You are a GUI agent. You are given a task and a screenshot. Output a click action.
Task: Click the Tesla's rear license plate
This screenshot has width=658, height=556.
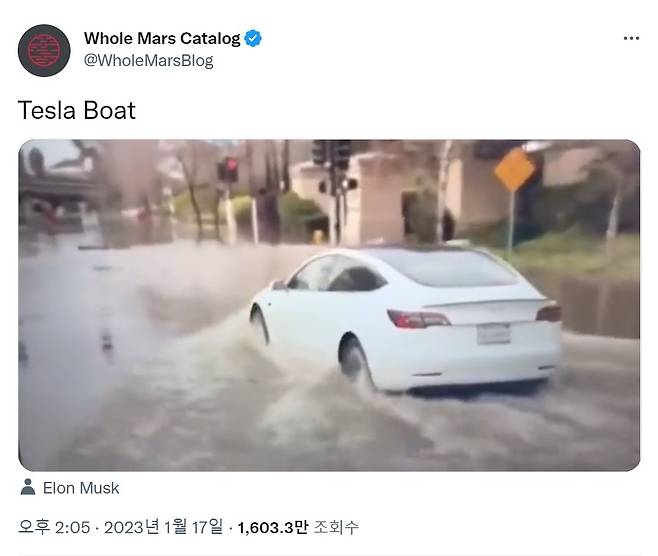pos(494,334)
